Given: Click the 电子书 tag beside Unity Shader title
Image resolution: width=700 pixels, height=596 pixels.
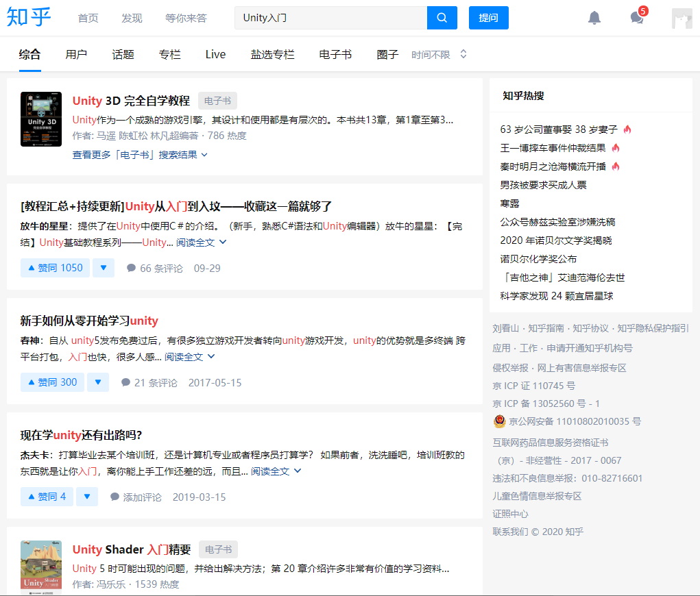Looking at the screenshot, I should click(x=218, y=549).
